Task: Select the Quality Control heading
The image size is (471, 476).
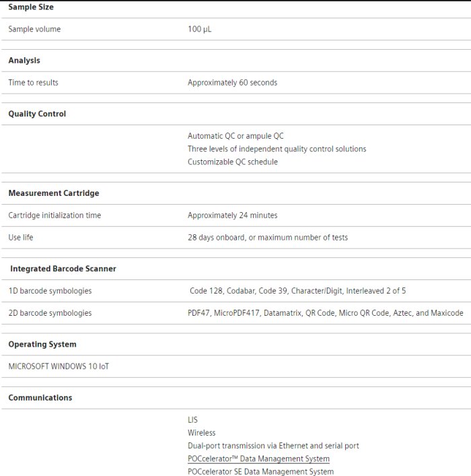Action: click(x=37, y=114)
